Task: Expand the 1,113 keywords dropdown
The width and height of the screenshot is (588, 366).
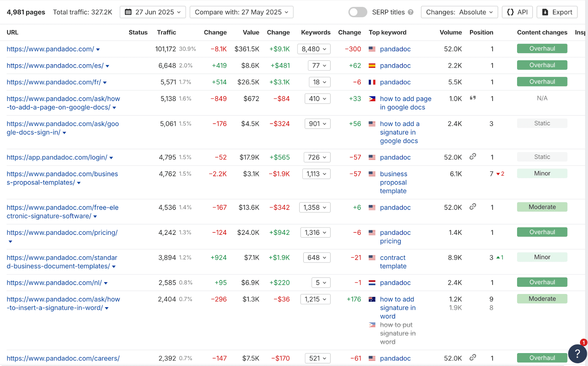Action: tap(316, 174)
